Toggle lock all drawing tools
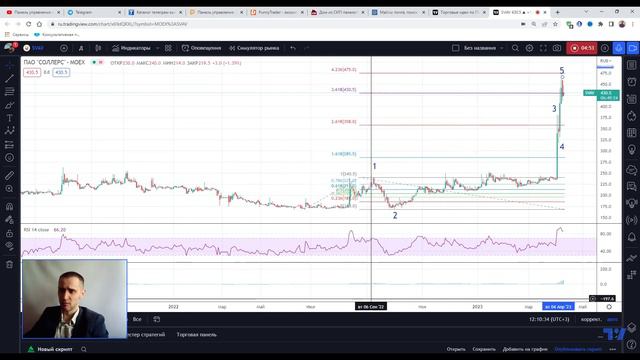 [9, 233]
